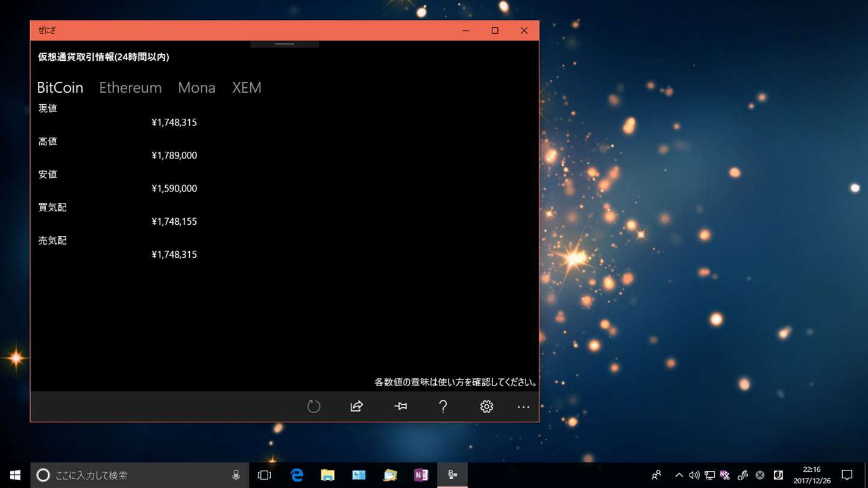The height and width of the screenshot is (488, 868).
Task: Click the 買気配 label
Action: 52,207
